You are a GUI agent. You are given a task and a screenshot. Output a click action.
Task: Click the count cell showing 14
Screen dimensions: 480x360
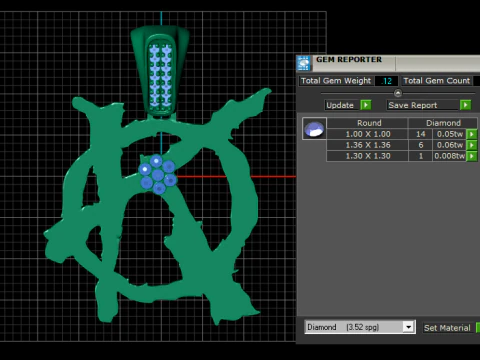click(x=421, y=134)
